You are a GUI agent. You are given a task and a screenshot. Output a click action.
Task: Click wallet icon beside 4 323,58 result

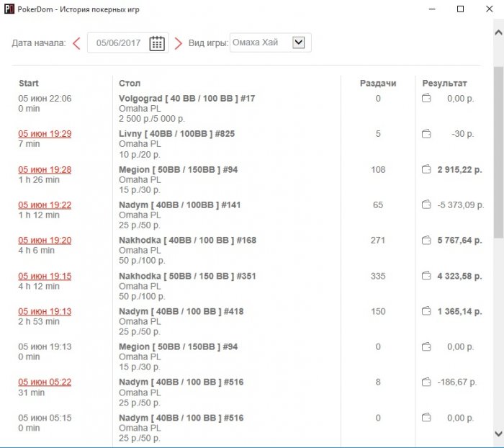point(426,276)
